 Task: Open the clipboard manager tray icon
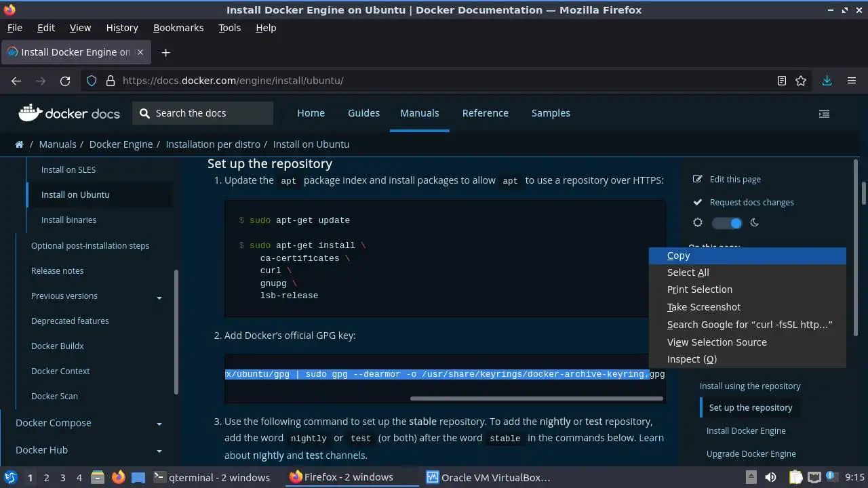click(795, 478)
